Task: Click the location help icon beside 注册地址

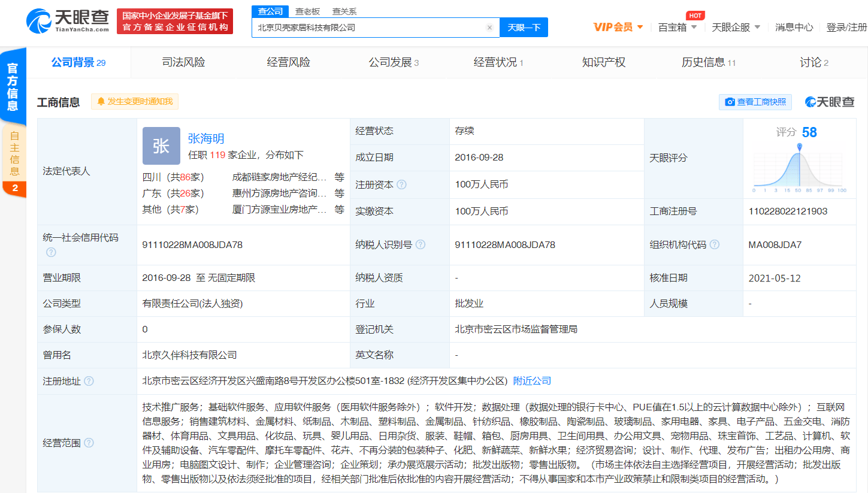Action: click(x=89, y=381)
